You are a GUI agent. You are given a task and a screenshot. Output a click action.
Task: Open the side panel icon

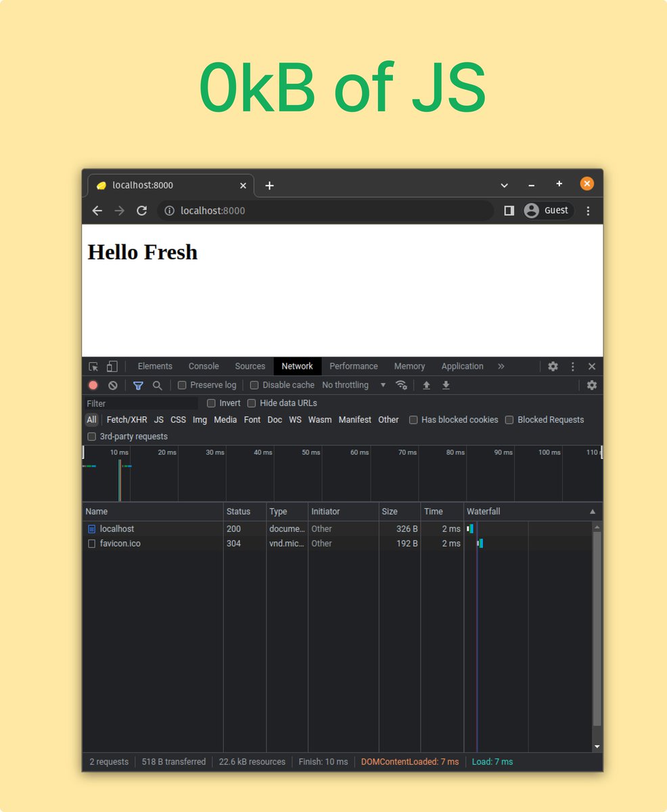tap(509, 210)
